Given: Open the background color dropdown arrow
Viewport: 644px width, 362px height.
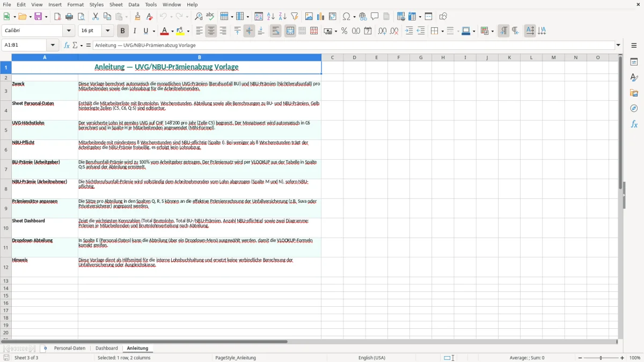Looking at the screenshot, I should click(188, 31).
